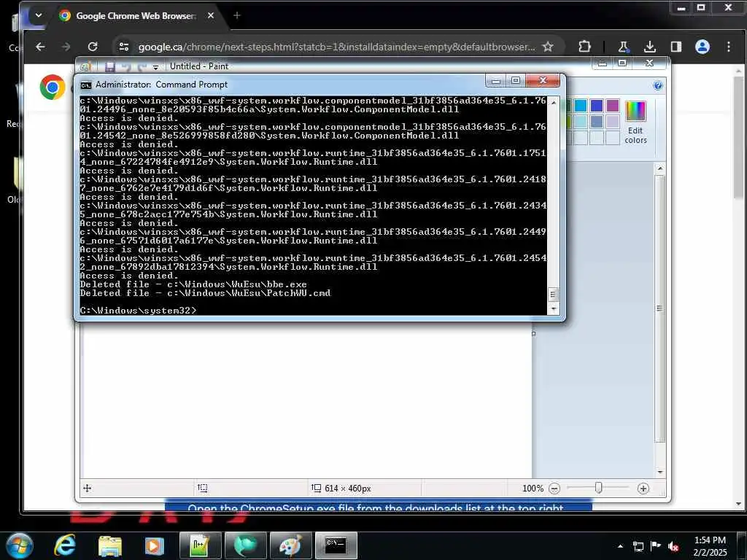Viewport: 747px width, 560px height.
Task: Open Chrome three-dot menu
Action: point(729,47)
